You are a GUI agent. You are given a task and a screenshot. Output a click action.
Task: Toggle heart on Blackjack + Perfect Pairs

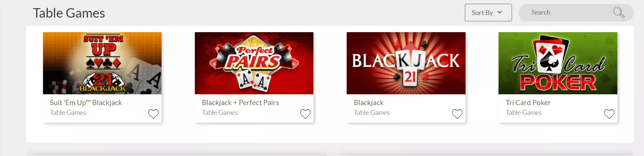[305, 114]
